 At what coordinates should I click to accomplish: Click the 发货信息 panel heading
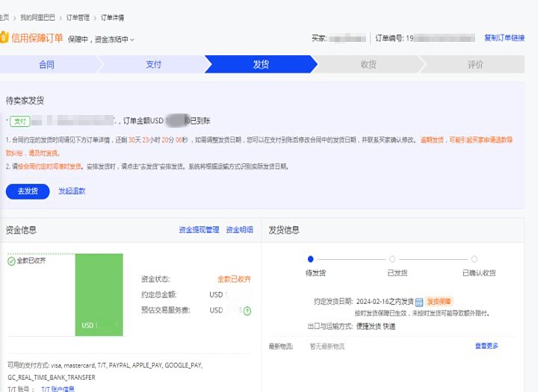click(x=284, y=230)
